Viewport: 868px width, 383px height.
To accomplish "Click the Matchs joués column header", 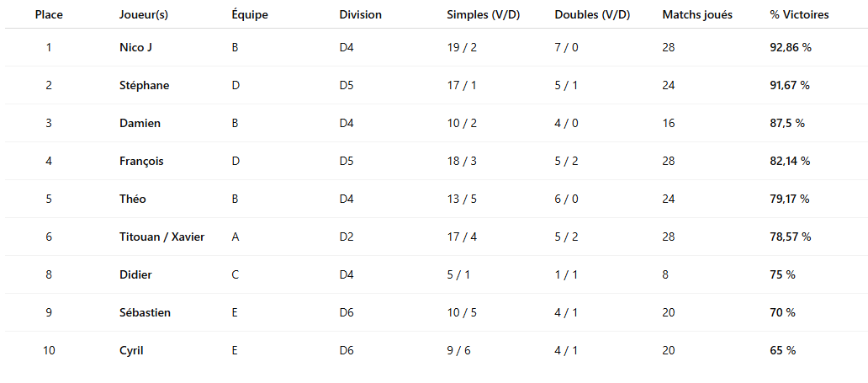I will coord(697,14).
